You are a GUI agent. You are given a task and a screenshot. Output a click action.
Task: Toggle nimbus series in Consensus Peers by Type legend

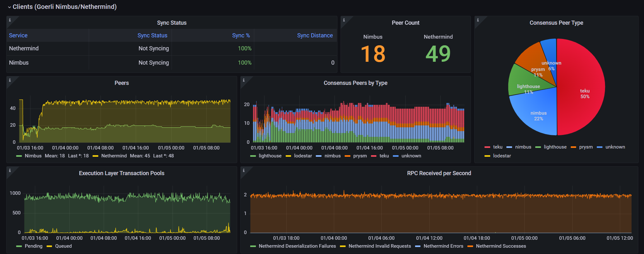point(332,156)
